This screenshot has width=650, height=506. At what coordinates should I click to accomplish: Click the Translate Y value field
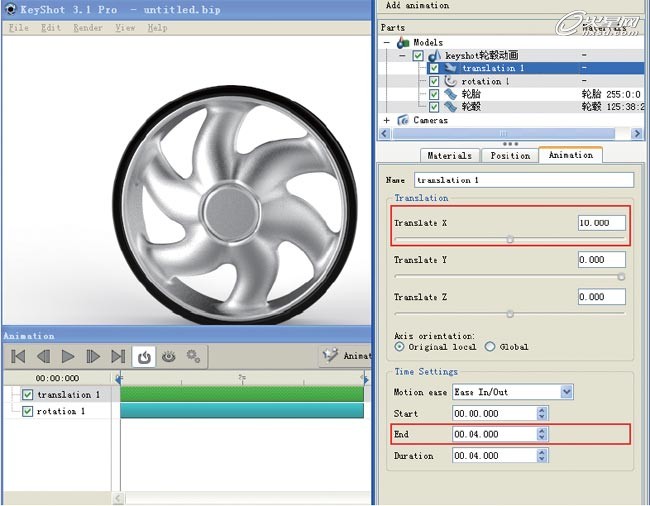tap(601, 259)
